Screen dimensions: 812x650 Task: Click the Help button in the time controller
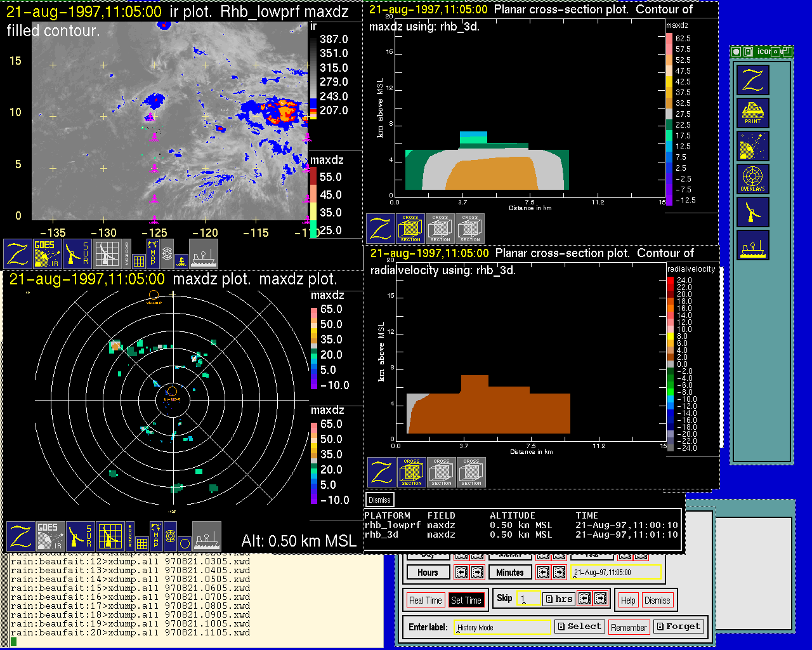(x=628, y=600)
